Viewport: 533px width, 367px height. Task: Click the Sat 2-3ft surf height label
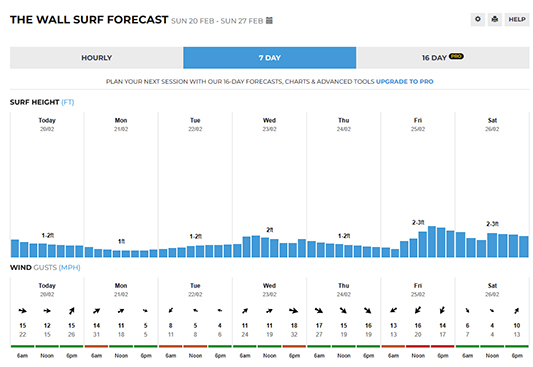pyautogui.click(x=492, y=224)
